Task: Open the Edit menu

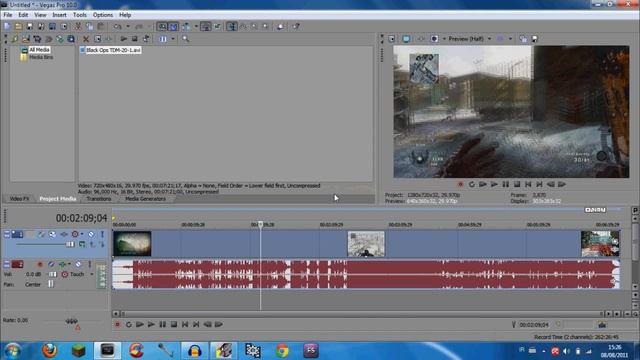Action: tap(23, 15)
